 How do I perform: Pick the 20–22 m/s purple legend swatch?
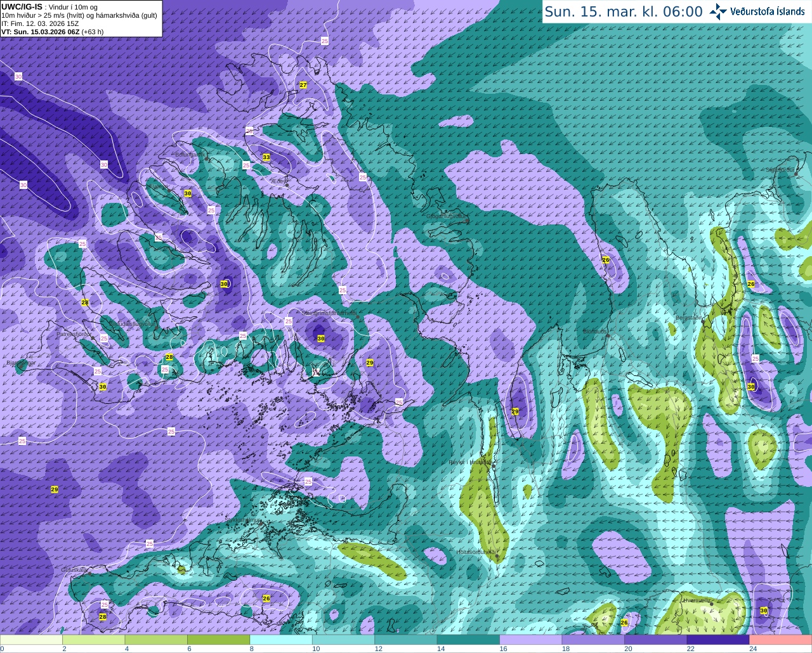656,640
